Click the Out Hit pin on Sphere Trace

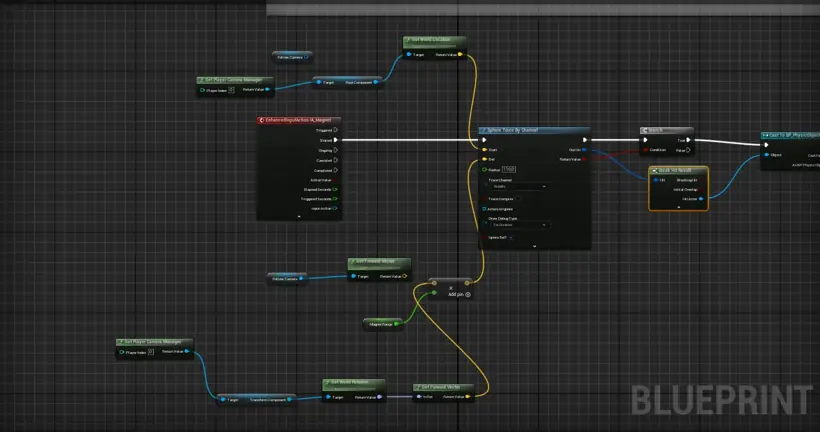point(585,150)
